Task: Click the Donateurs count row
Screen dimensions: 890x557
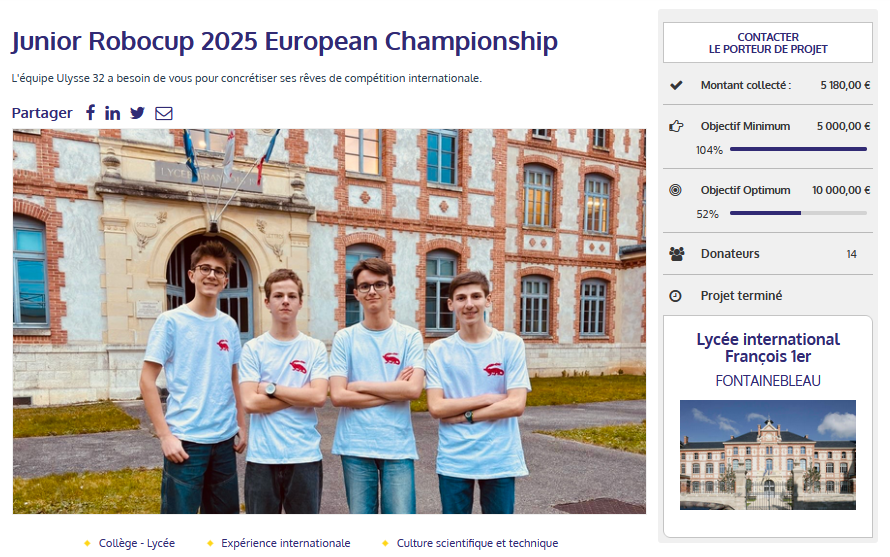Action: [x=767, y=254]
